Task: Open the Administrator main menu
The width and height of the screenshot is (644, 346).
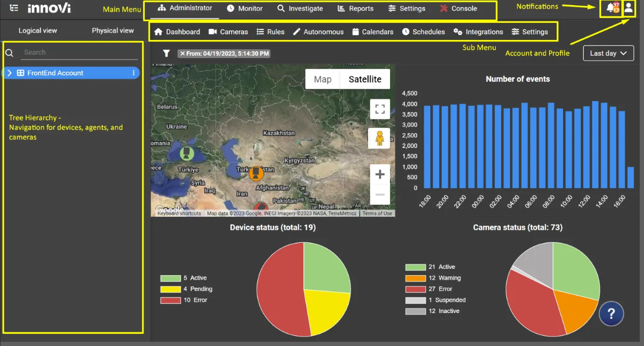Action: [x=185, y=8]
